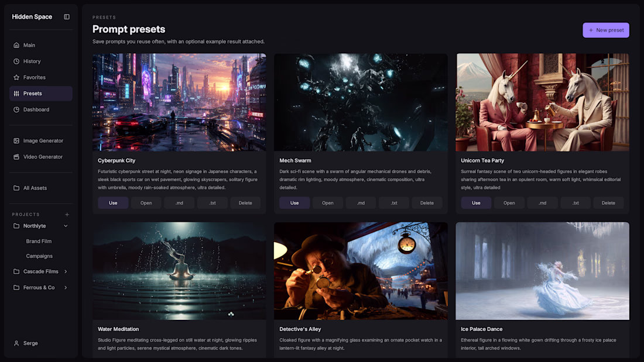The width and height of the screenshot is (644, 362).
Task: Click the Cyberpunk City preset title
Action: pos(117,160)
